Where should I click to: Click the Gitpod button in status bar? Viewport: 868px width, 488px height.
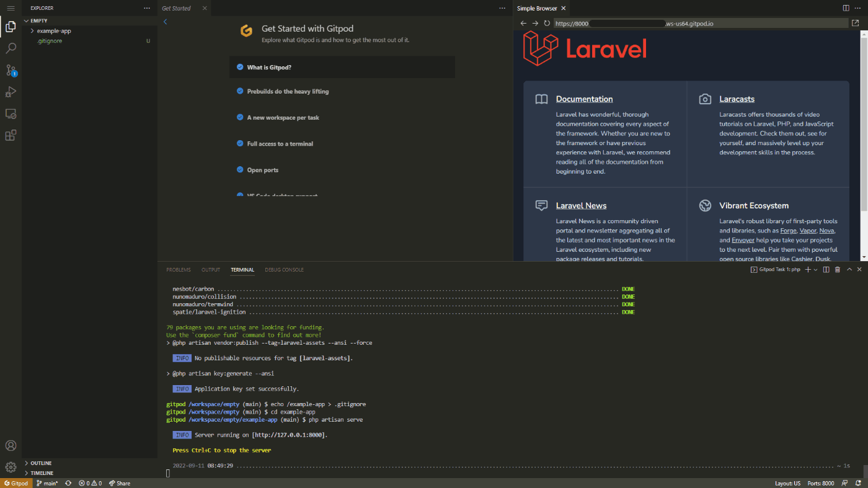(x=15, y=483)
